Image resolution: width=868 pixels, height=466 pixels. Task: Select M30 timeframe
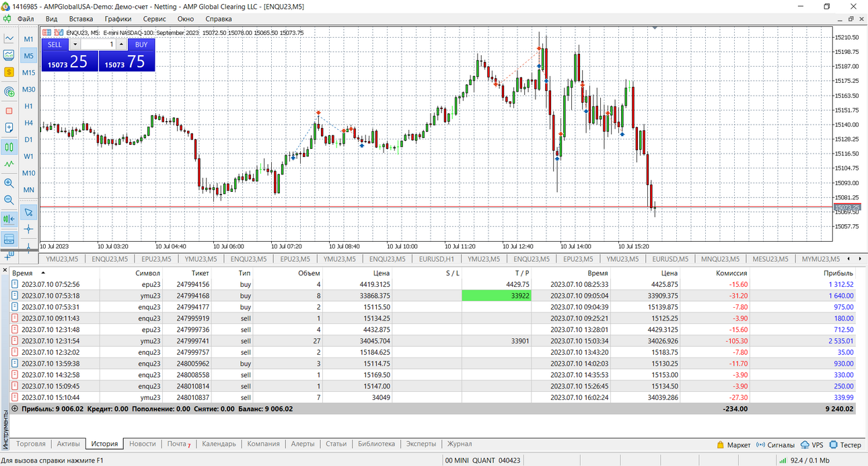coord(28,90)
